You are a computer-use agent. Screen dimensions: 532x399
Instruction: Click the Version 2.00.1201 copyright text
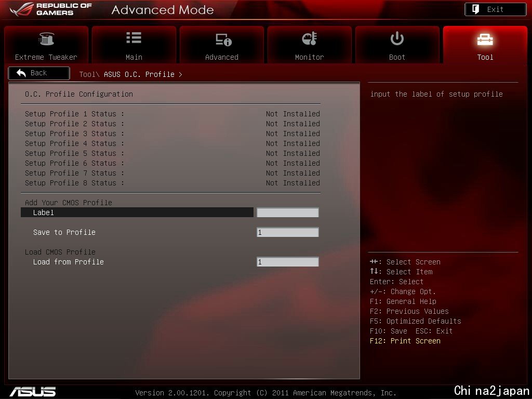[265, 393]
